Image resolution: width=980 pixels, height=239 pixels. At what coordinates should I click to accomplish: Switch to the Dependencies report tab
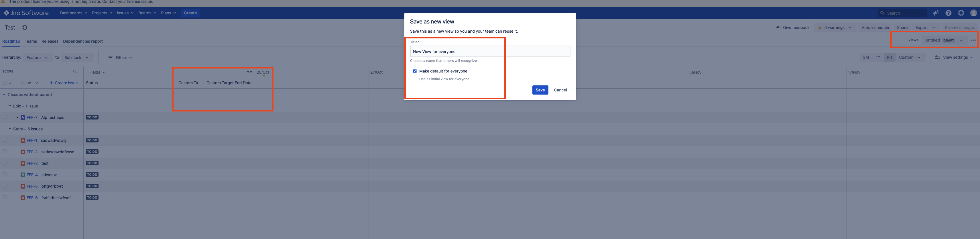83,42
